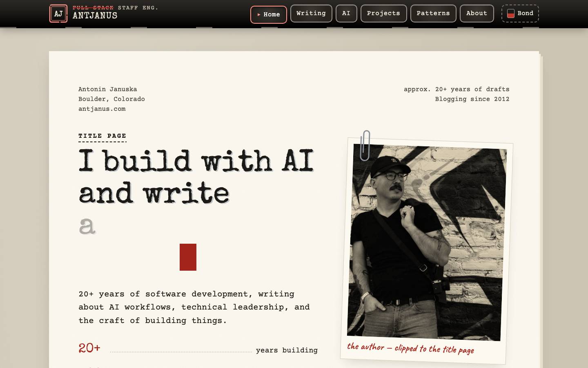
Task: Visit the About page
Action: click(x=477, y=13)
